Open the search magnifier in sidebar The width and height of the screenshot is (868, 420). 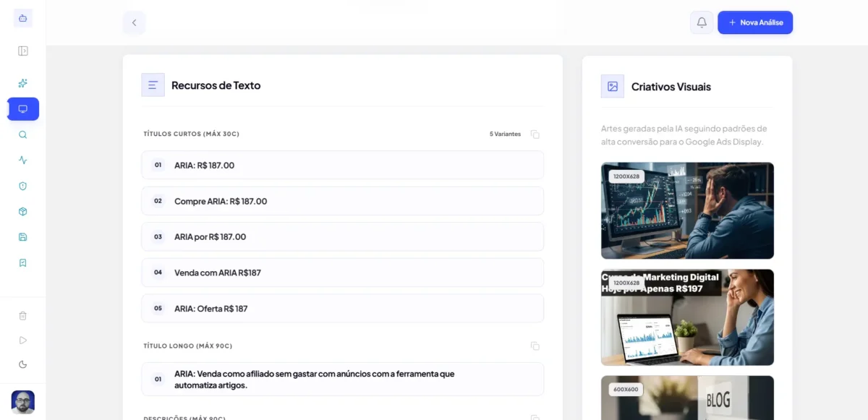coord(23,134)
